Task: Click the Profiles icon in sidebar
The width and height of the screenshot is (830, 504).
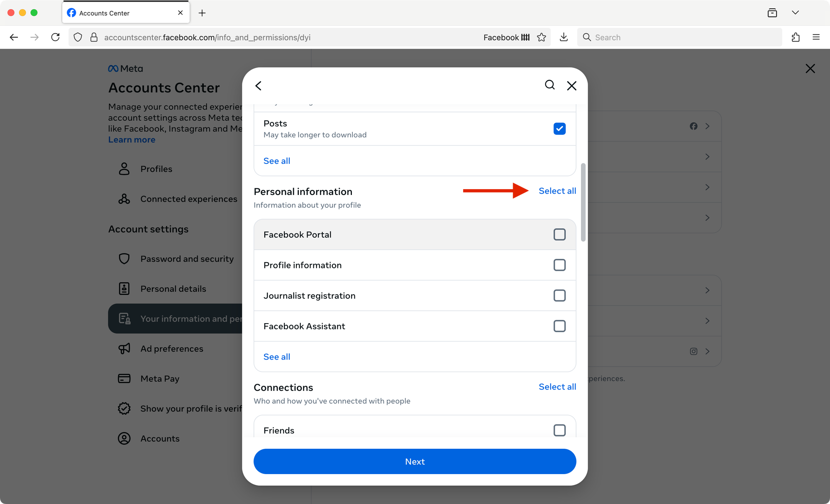Action: (124, 169)
